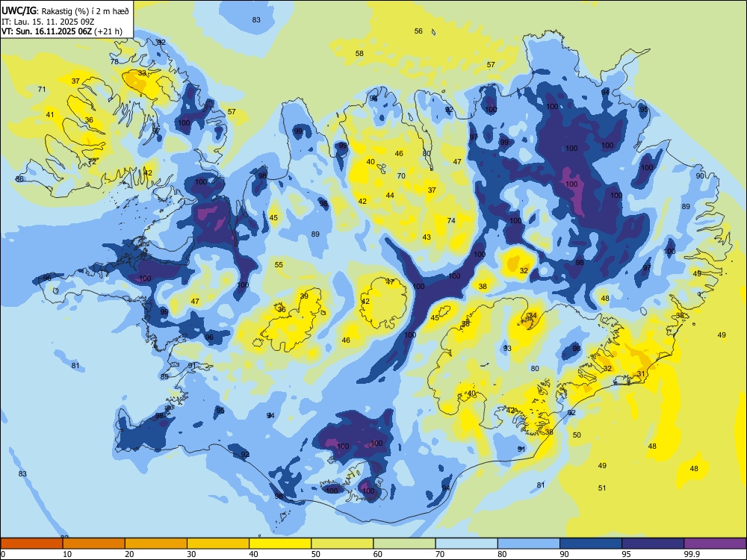
Task: Choose the yellow-green 50–60 legend swatch
Action: 342,544
